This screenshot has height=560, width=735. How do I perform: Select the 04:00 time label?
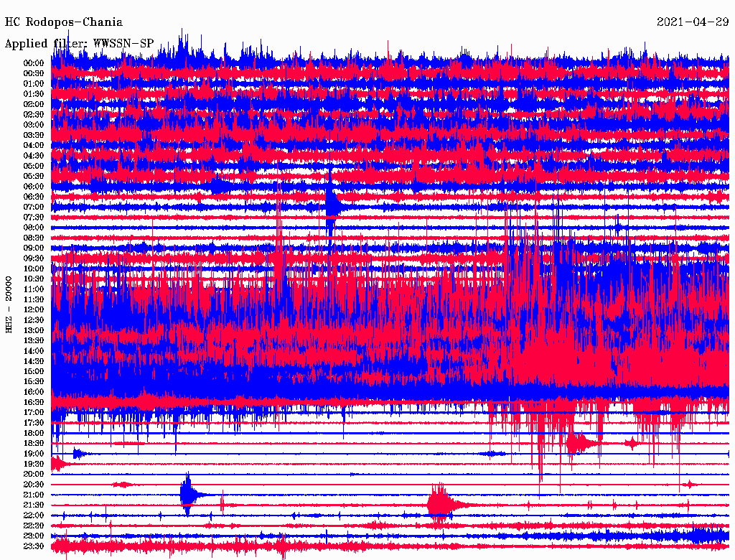click(34, 146)
